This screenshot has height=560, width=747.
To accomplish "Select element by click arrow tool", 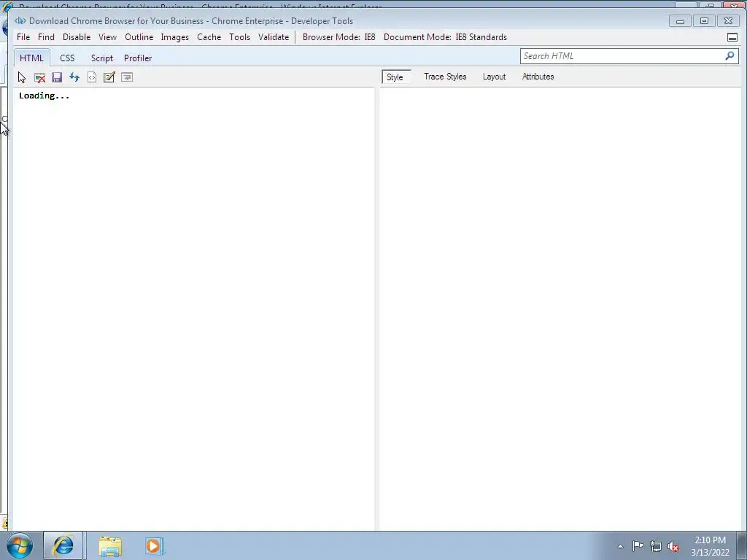I will (22, 77).
